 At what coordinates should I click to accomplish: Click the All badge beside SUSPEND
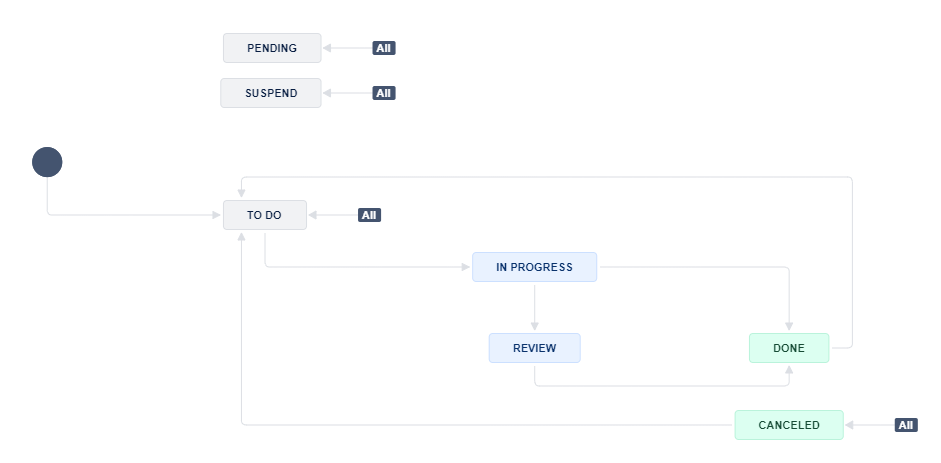coord(384,93)
